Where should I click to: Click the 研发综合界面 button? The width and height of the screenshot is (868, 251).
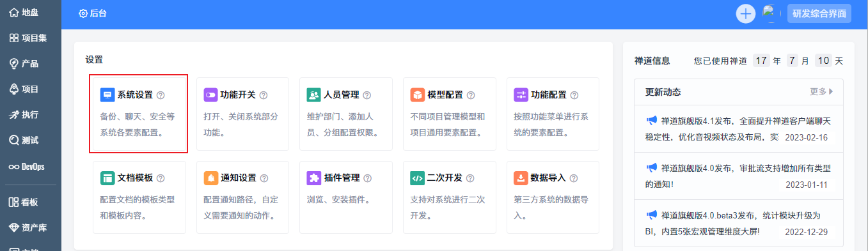819,13
